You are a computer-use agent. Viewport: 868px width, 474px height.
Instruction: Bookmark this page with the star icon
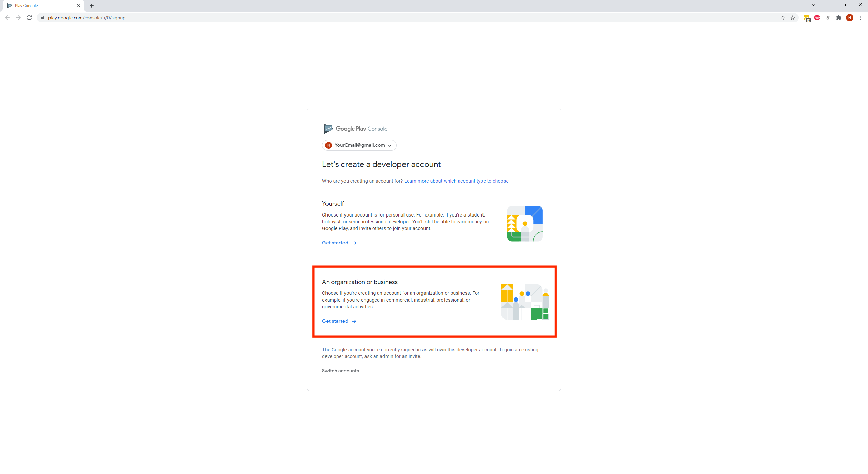pos(793,18)
